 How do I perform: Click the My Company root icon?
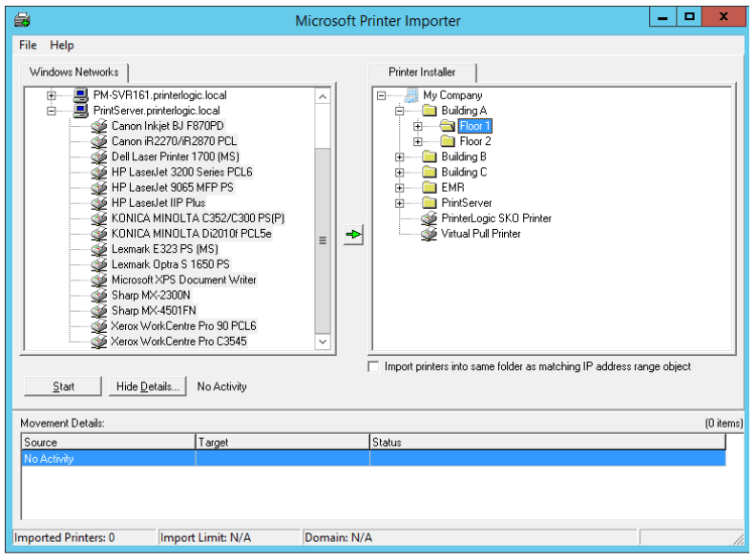pos(411,95)
